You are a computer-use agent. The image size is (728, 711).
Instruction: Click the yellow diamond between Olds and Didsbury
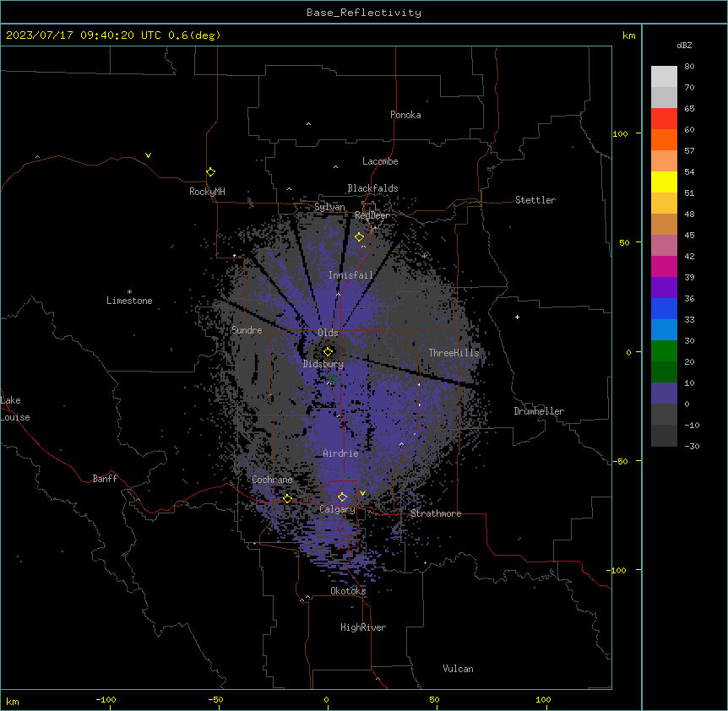328,352
